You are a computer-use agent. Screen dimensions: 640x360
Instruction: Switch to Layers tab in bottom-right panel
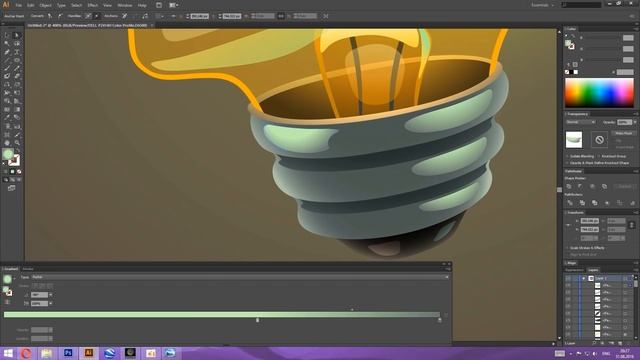[593, 270]
